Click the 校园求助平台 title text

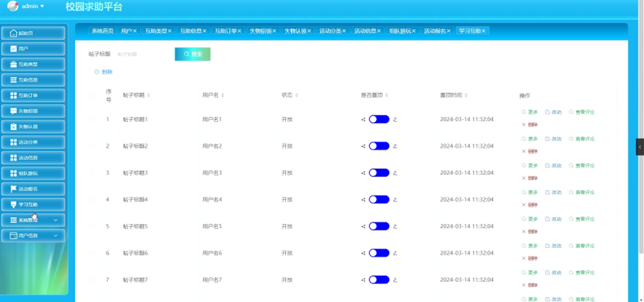tap(94, 7)
